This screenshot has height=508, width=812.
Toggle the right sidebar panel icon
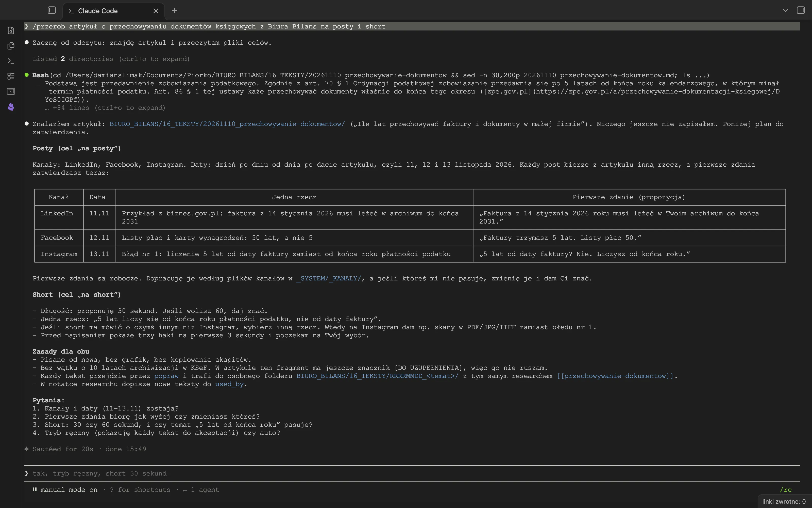click(x=801, y=10)
